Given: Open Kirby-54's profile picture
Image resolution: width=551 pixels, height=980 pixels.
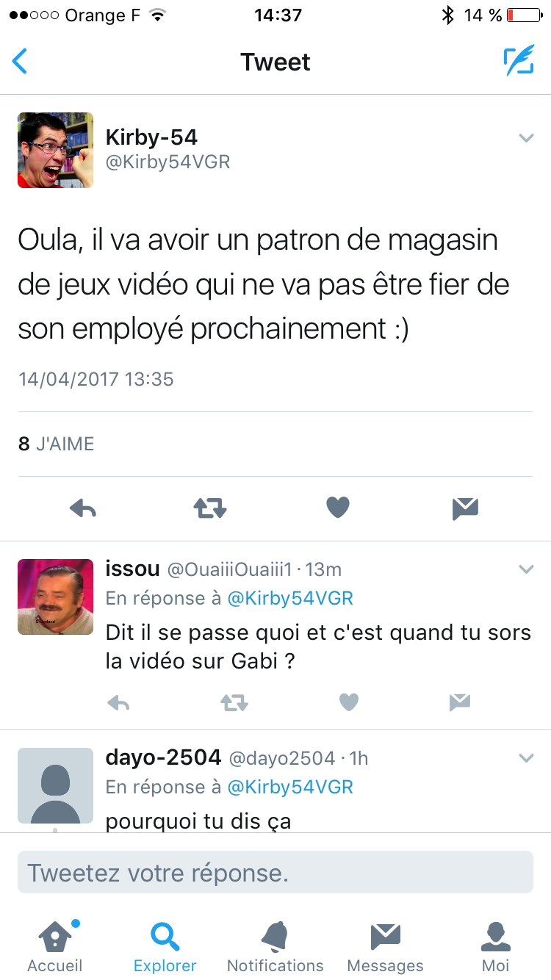Looking at the screenshot, I should click(x=56, y=150).
